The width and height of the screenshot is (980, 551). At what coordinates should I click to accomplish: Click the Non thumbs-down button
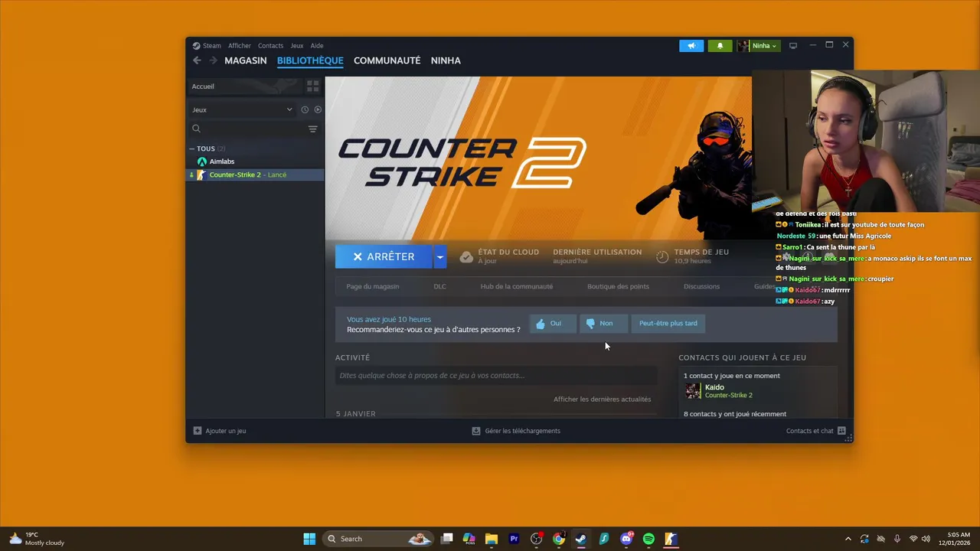(x=603, y=324)
